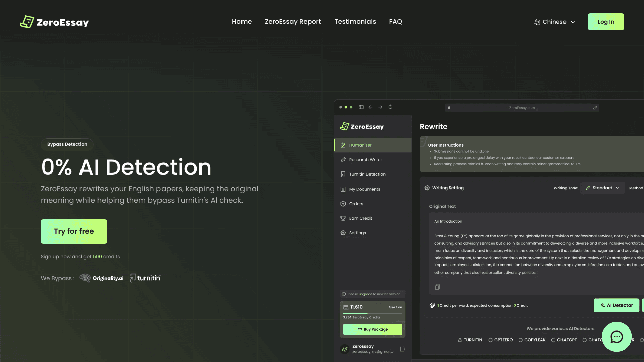Click the Rewrite heading in preview

pyautogui.click(x=434, y=127)
